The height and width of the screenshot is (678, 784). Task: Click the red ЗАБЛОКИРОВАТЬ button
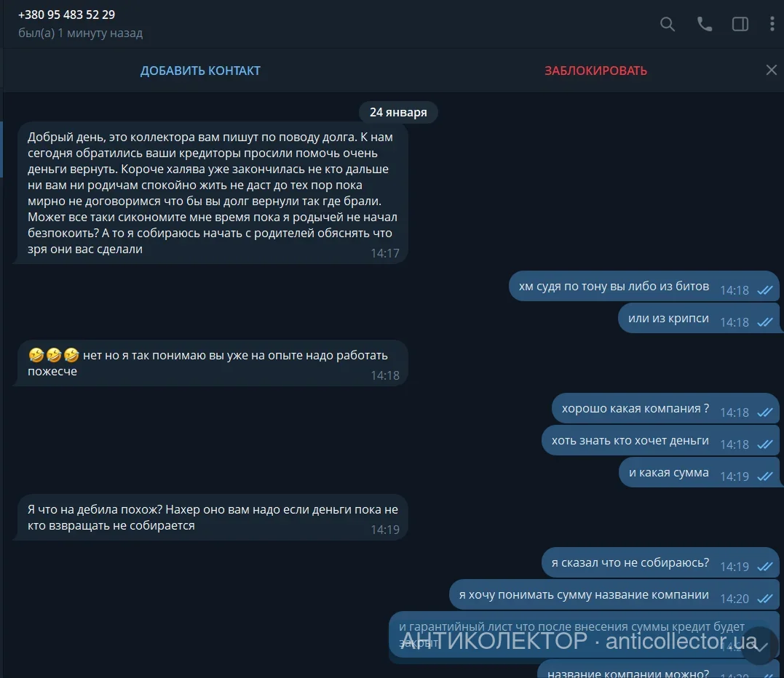pos(595,71)
